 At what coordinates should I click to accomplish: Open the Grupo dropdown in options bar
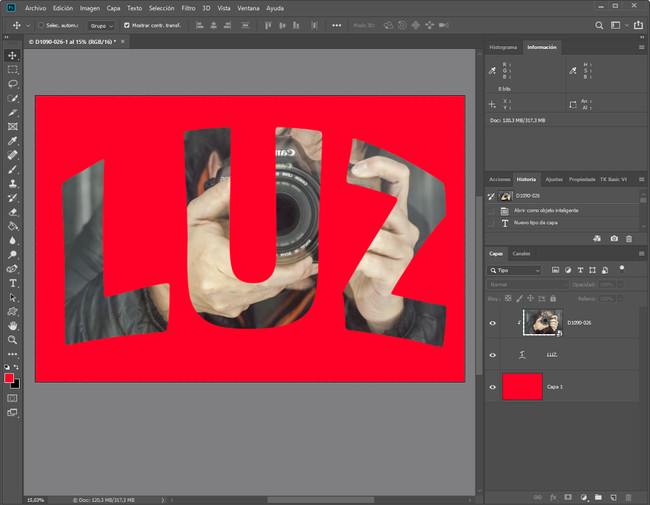(x=100, y=25)
